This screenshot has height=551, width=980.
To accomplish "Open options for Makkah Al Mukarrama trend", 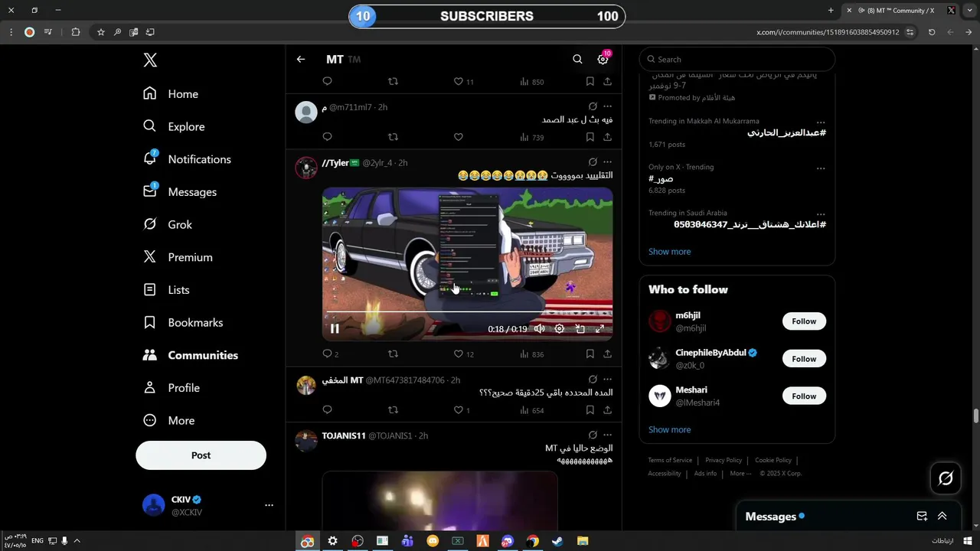I will [821, 122].
